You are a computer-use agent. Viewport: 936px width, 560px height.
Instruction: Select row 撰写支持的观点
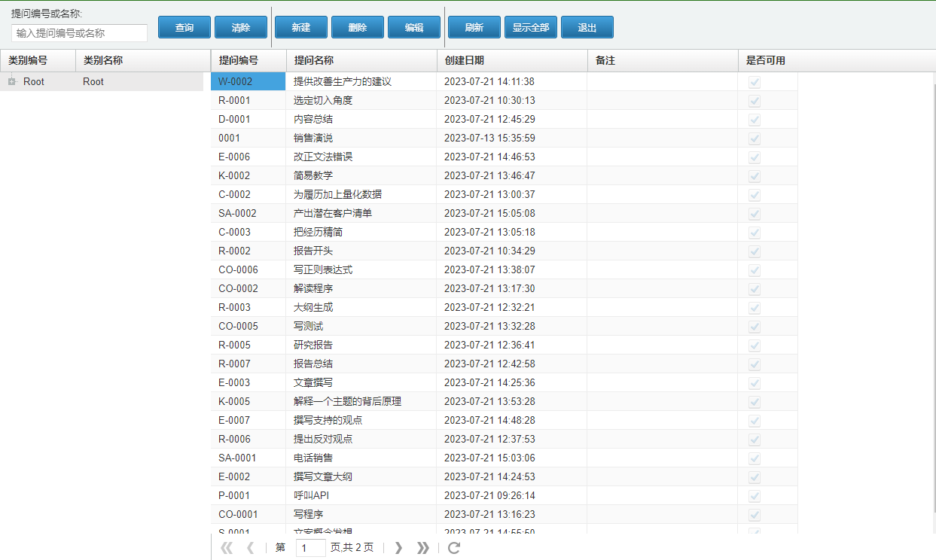[505, 420]
